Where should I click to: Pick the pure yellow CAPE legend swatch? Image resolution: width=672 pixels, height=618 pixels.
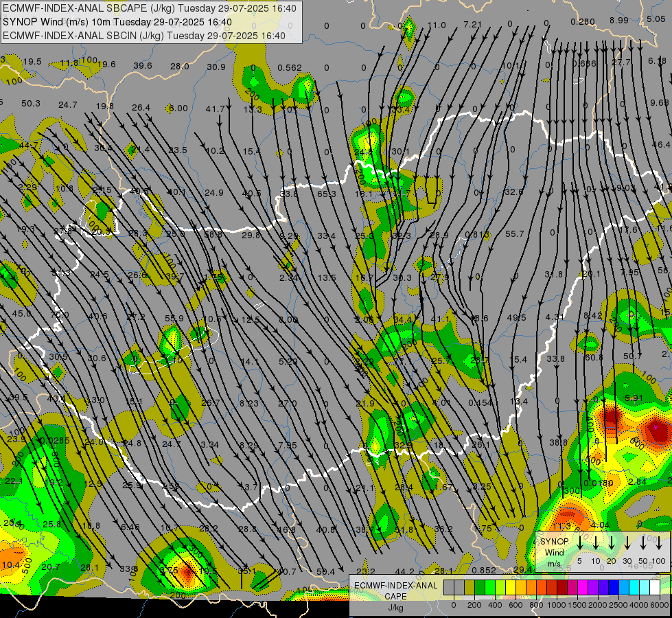pos(511,588)
